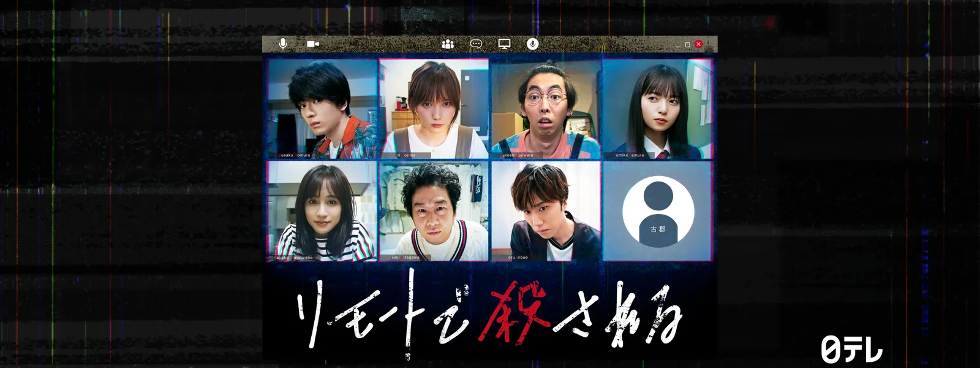Open the participants list icon

tap(448, 44)
